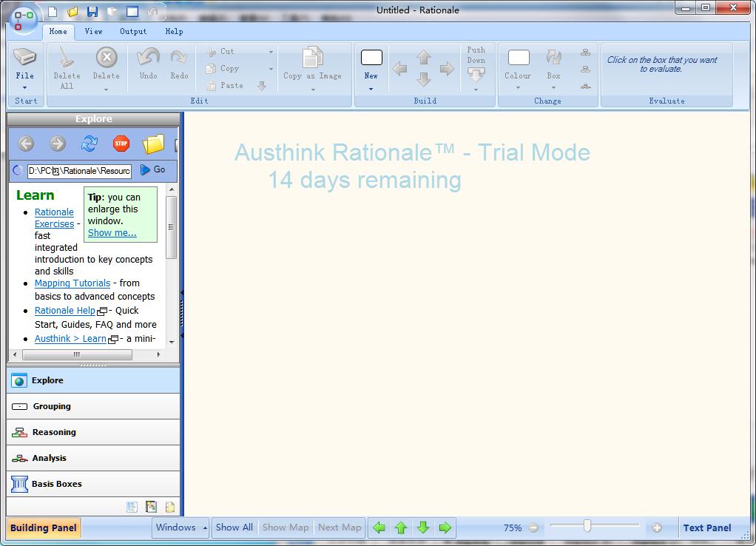The height and width of the screenshot is (546, 756).
Task: Click the yellow folder icon in Explore
Action: click(x=153, y=144)
